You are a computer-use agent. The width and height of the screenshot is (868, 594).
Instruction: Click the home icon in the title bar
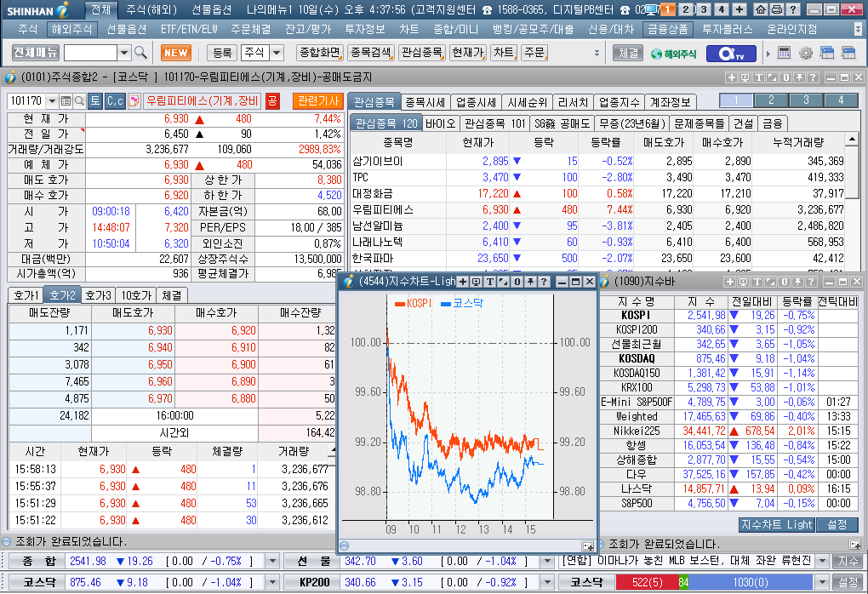[761, 9]
